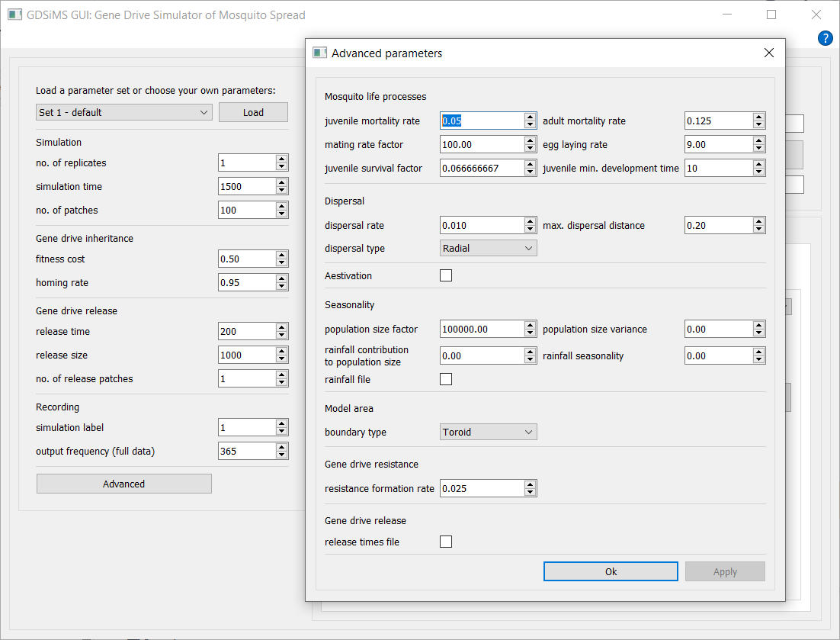Click the release size field
Viewport: 840px width, 640px height.
247,355
